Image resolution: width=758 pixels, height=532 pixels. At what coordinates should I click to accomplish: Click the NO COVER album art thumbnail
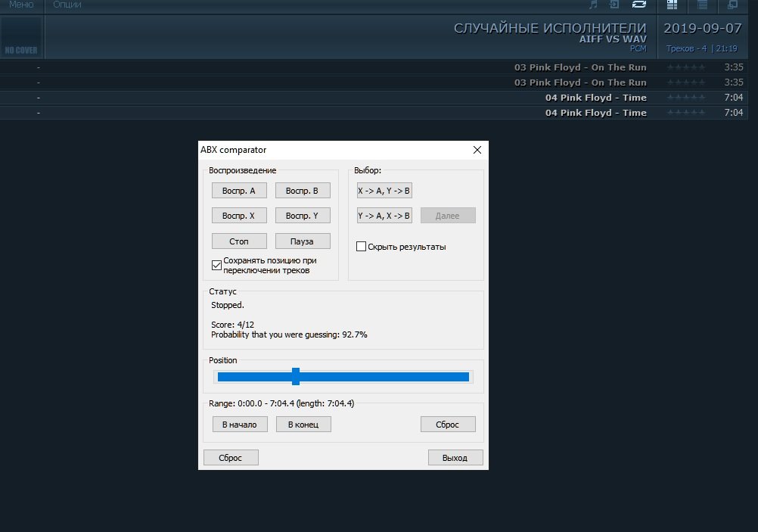[x=21, y=37]
